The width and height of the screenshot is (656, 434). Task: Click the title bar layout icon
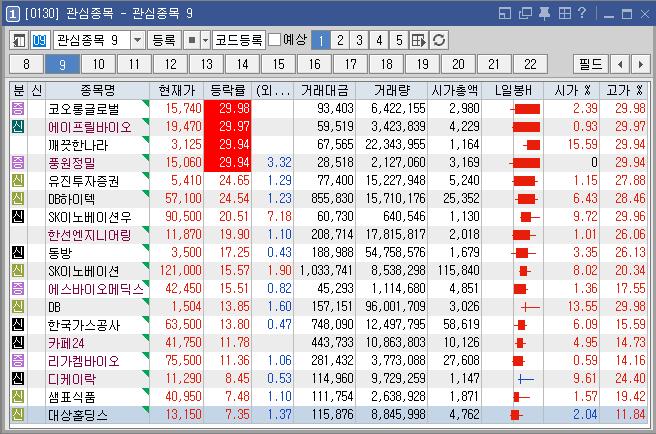pos(505,13)
